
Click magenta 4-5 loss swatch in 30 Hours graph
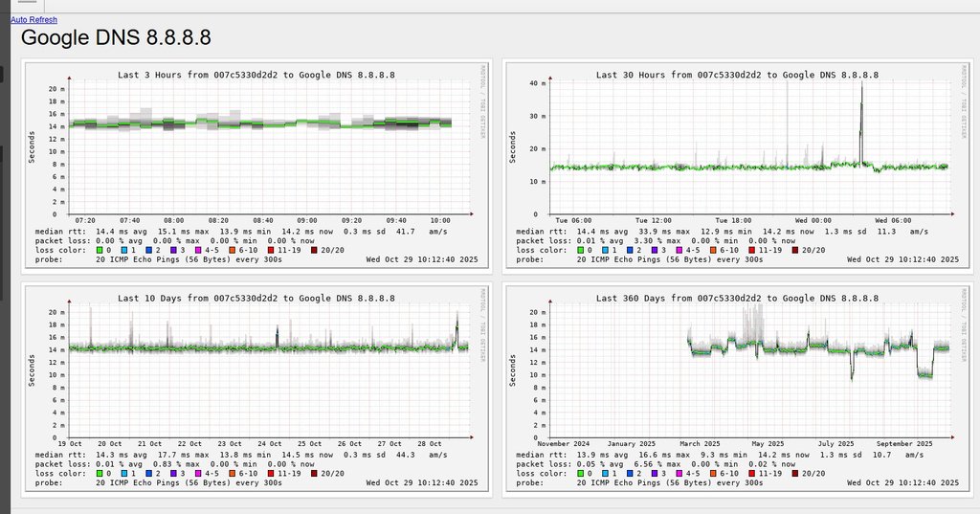679,250
